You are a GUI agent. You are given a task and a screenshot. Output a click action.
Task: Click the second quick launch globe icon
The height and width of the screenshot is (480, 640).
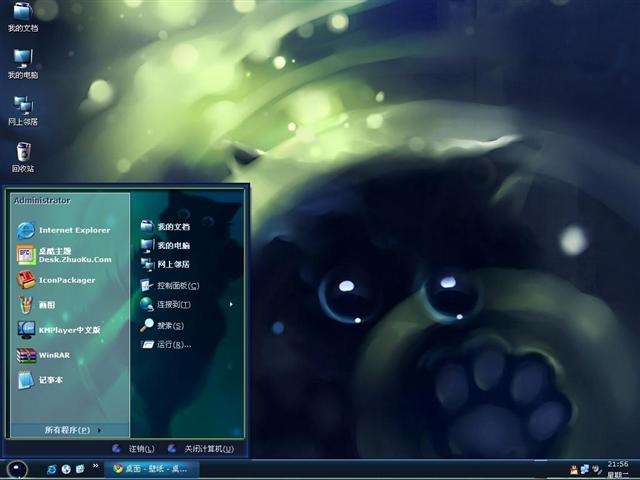pos(66,469)
